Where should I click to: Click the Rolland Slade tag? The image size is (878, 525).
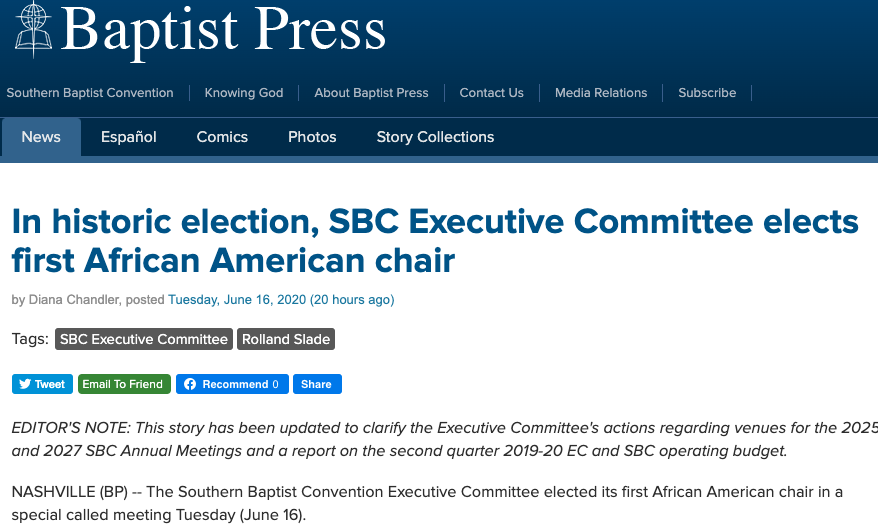[286, 339]
